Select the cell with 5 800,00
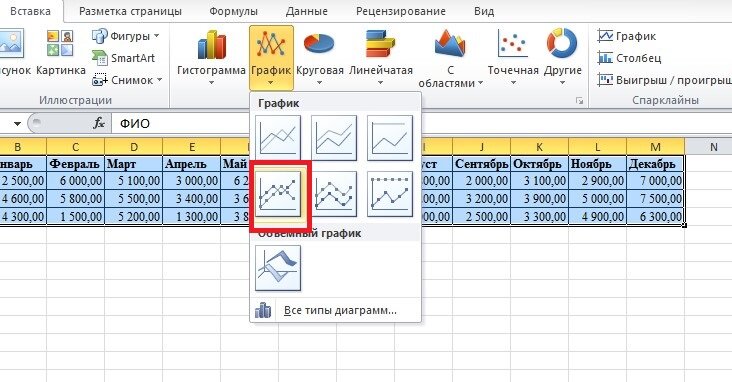Viewport: 732px width, 382px height. coord(76,198)
